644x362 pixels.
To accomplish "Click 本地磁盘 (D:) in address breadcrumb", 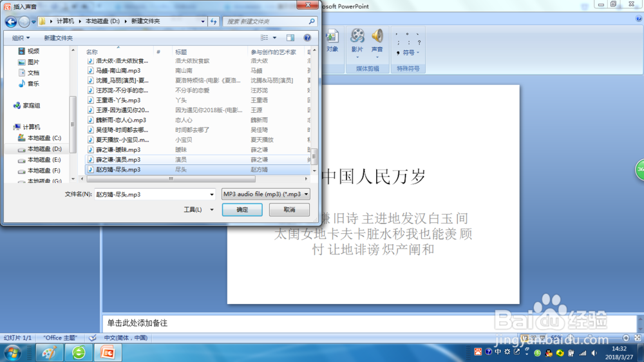I will coord(102,21).
